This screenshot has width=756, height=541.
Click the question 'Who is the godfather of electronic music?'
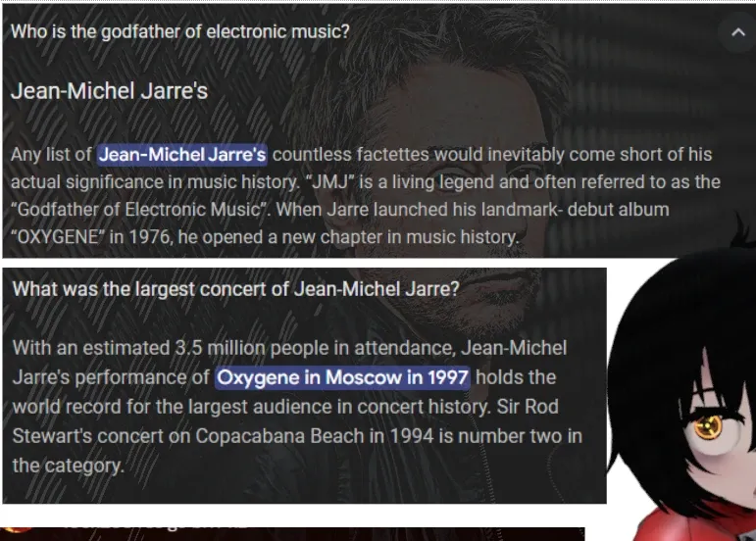click(x=179, y=31)
